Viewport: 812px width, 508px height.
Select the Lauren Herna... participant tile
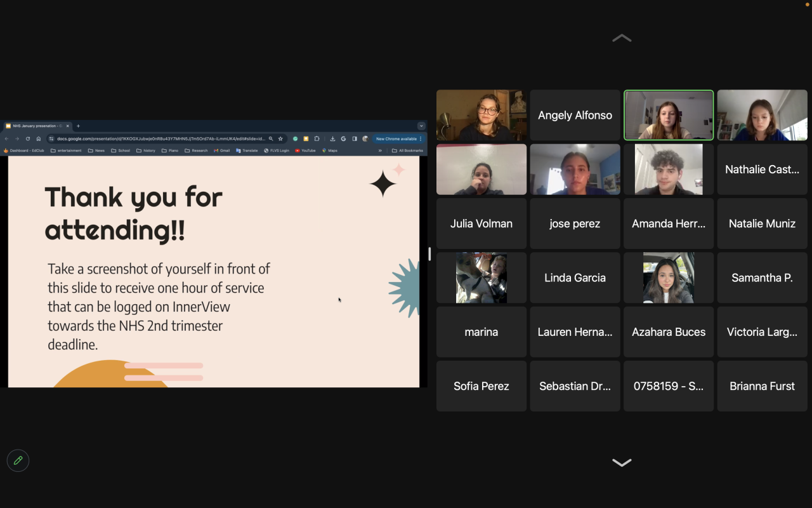575,332
